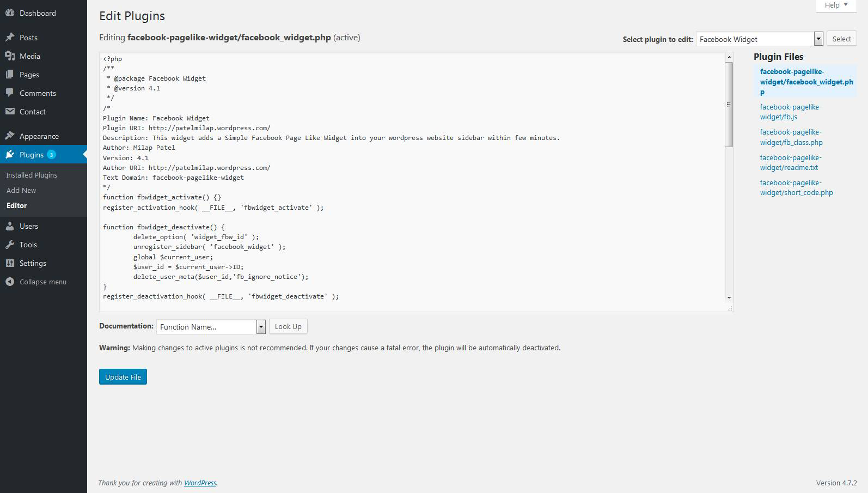The image size is (868, 493).
Task: Open the facebook_widget.php plugin file
Action: pos(806,82)
